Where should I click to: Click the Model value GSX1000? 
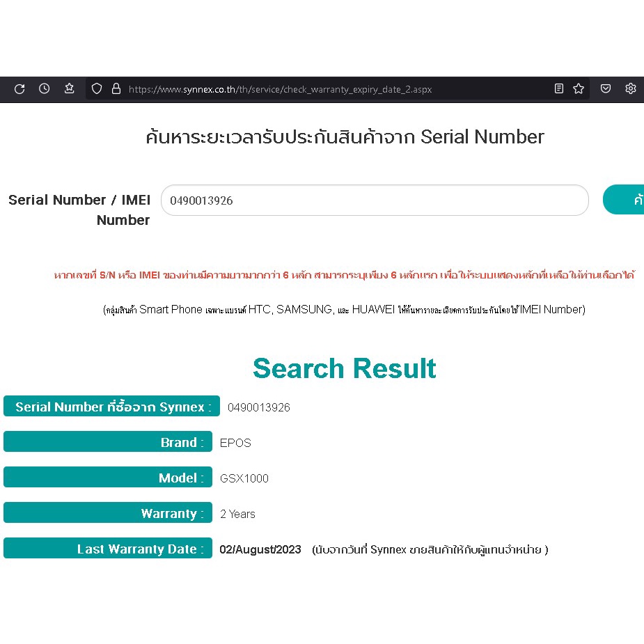244,478
